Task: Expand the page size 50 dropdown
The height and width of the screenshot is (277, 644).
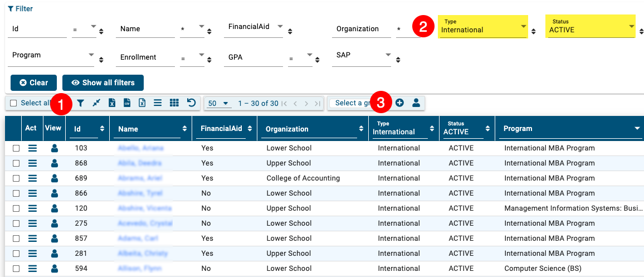Action: tap(218, 104)
